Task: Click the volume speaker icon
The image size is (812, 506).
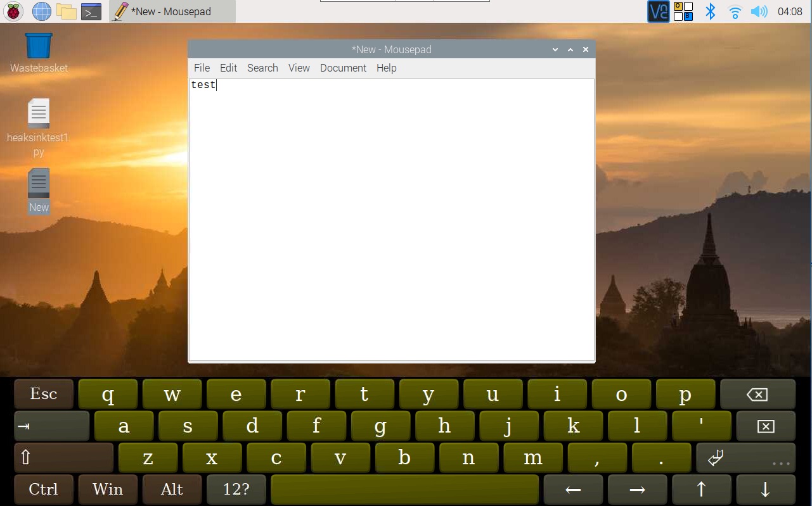Action: [x=758, y=11]
